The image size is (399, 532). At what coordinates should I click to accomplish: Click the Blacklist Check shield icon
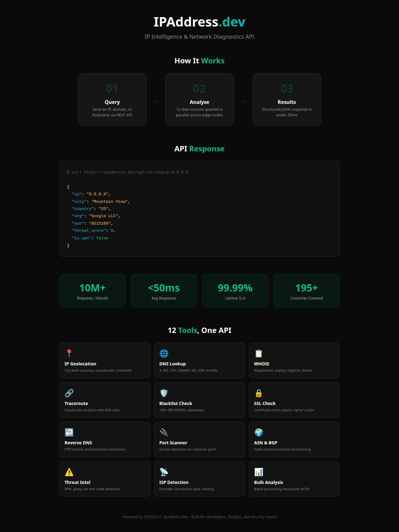coord(164,393)
